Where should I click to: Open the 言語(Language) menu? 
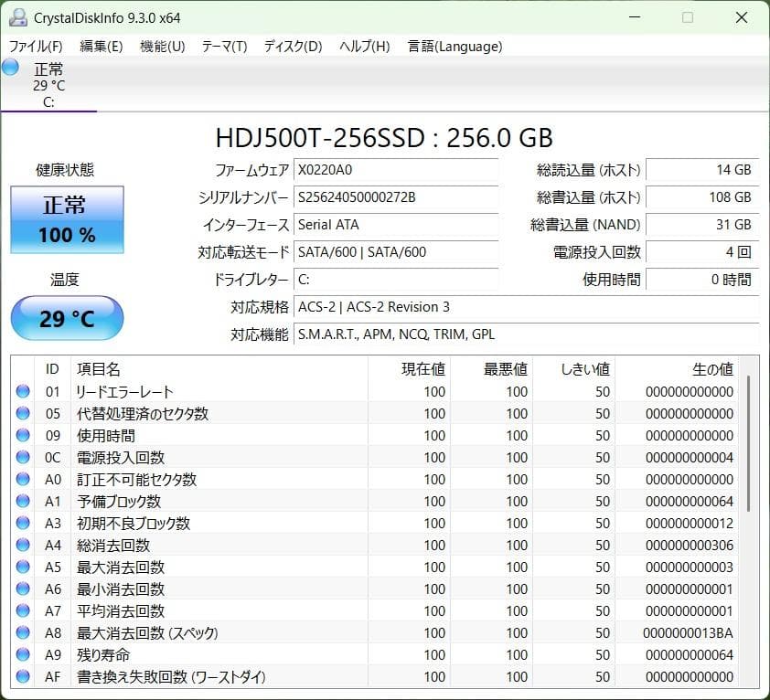point(454,46)
